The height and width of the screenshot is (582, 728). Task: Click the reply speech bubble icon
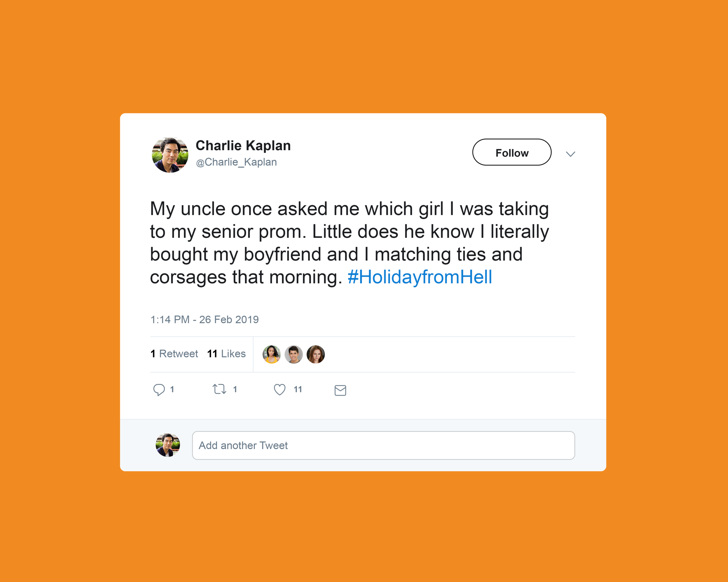click(x=159, y=389)
